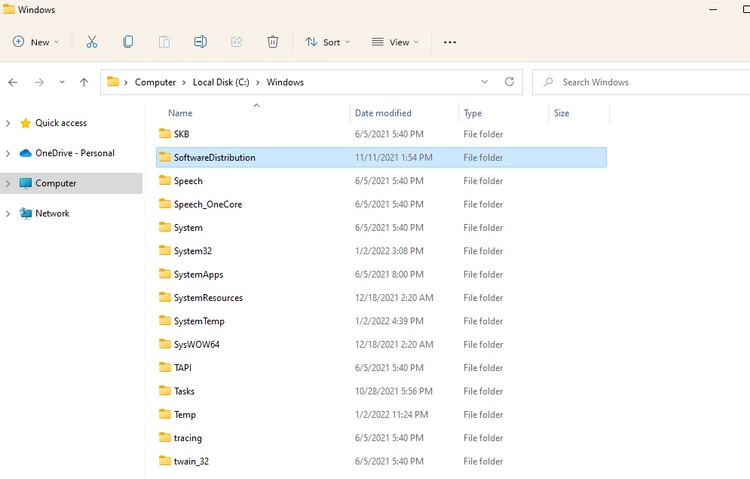This screenshot has height=479, width=750.
Task: Sort by Size column header
Action: 562,113
